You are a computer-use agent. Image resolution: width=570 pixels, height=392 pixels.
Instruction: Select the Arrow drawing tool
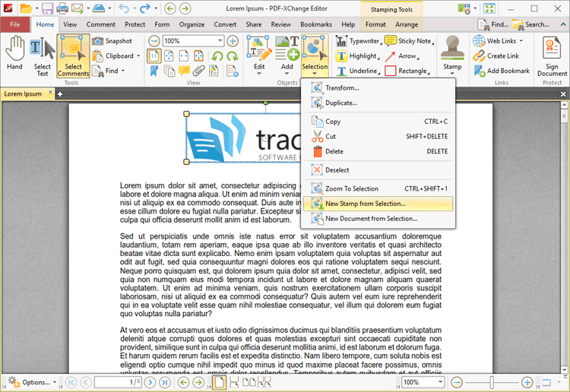coord(402,56)
